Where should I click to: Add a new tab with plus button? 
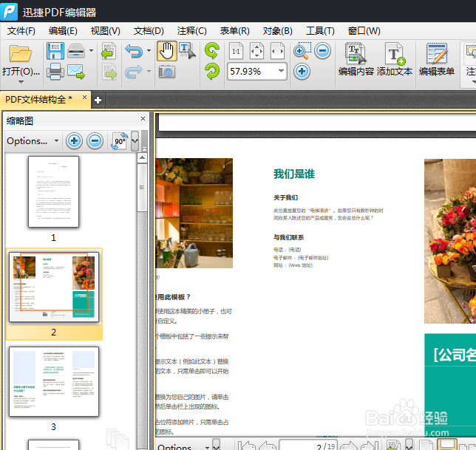[x=98, y=100]
